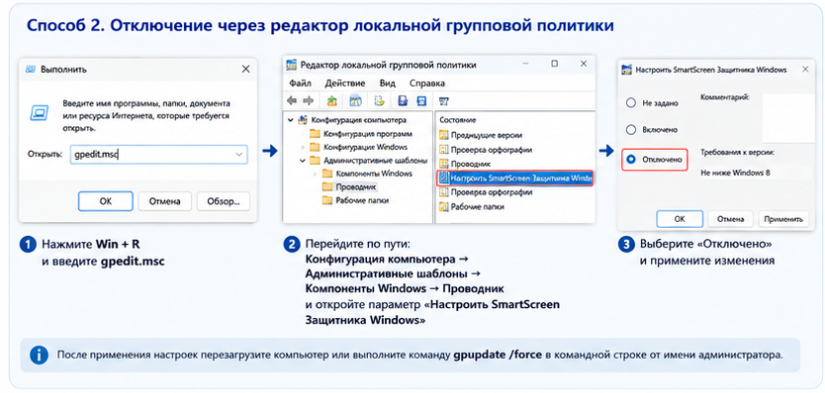Expand the Компоненты Windows node

coord(315,173)
